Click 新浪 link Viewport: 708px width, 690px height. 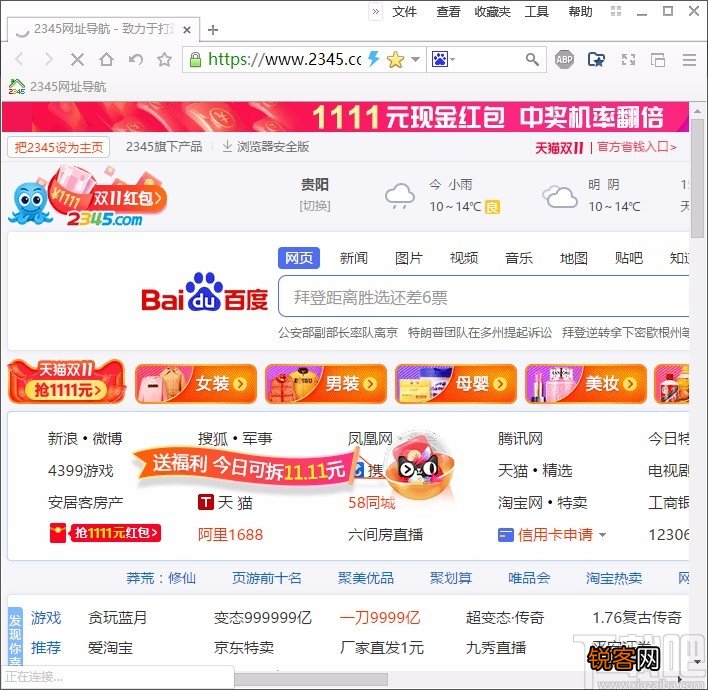click(63, 438)
